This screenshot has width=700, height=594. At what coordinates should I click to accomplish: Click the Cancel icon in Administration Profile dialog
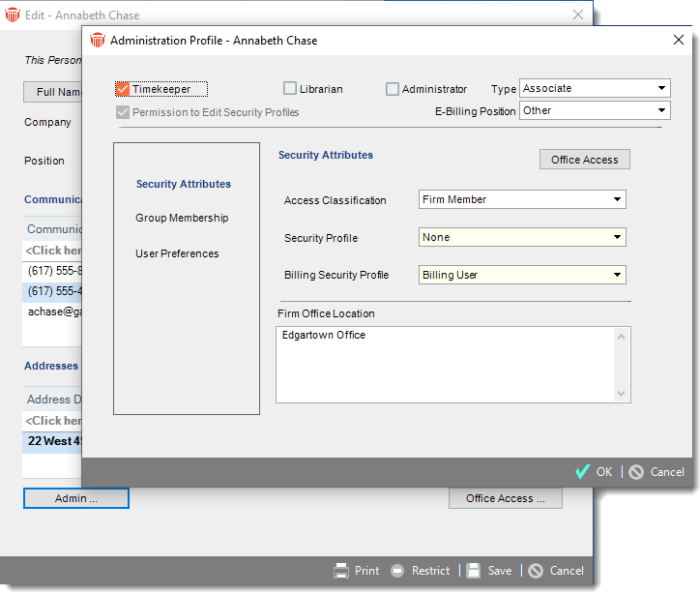[x=636, y=472]
